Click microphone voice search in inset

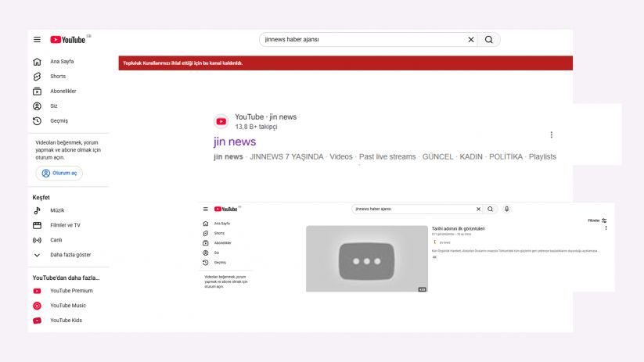(507, 209)
